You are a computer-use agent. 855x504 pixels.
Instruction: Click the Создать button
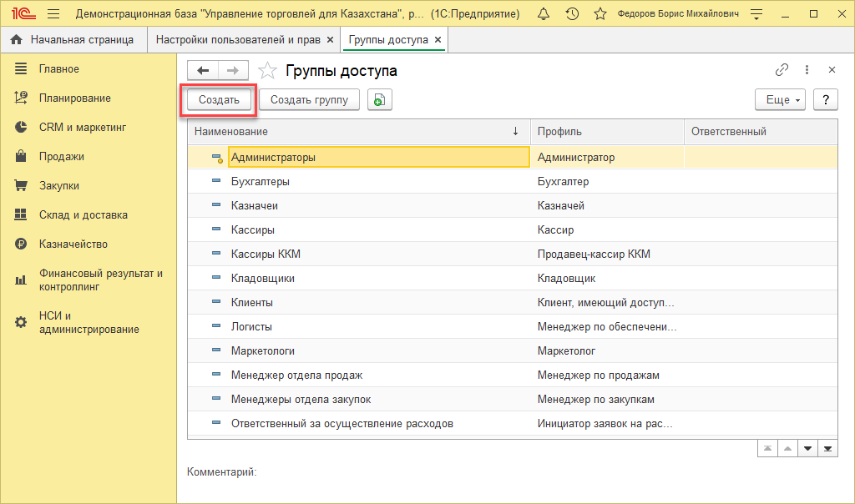[x=219, y=100]
